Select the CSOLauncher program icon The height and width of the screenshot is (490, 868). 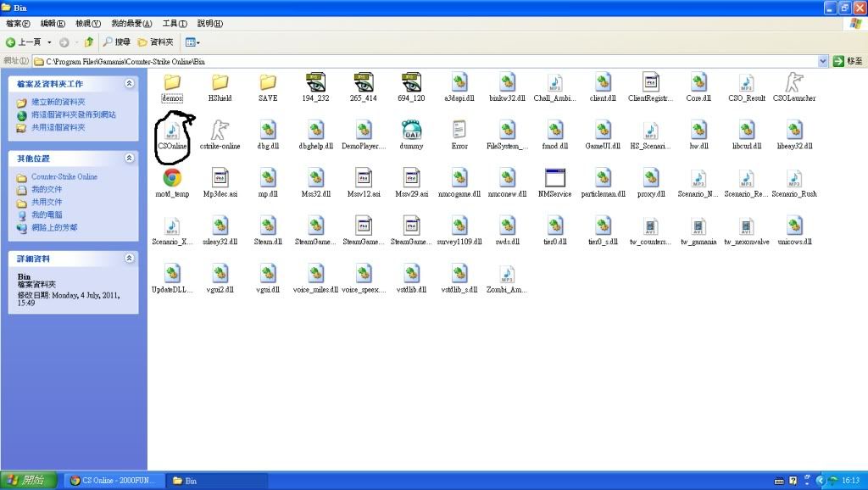(794, 87)
